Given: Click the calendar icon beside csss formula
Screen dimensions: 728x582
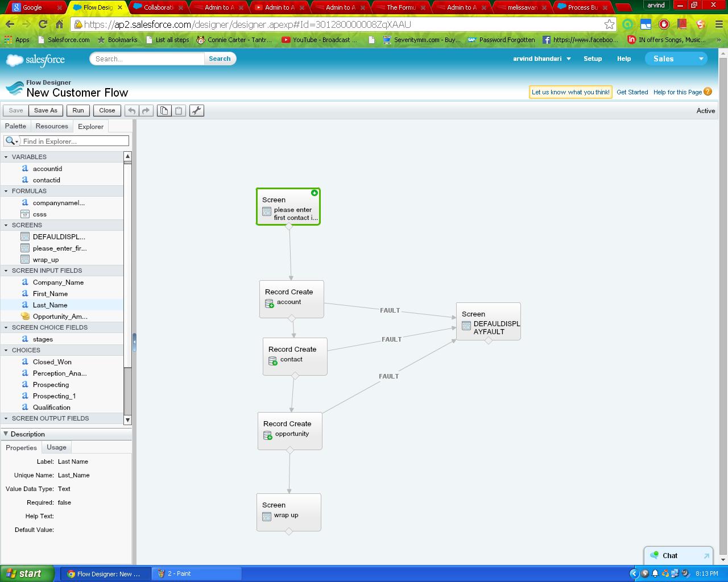Looking at the screenshot, I should 25,214.
